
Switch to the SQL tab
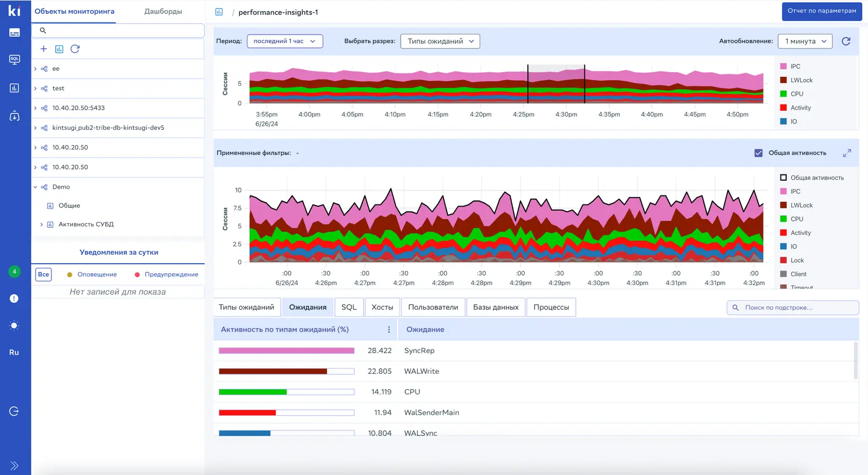(349, 307)
